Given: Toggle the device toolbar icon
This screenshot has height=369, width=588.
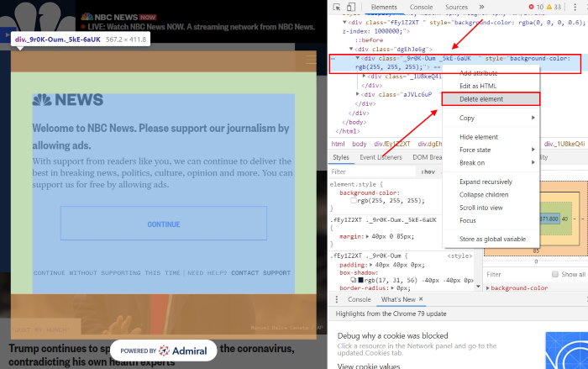Looking at the screenshot, I should pyautogui.click(x=350, y=7).
